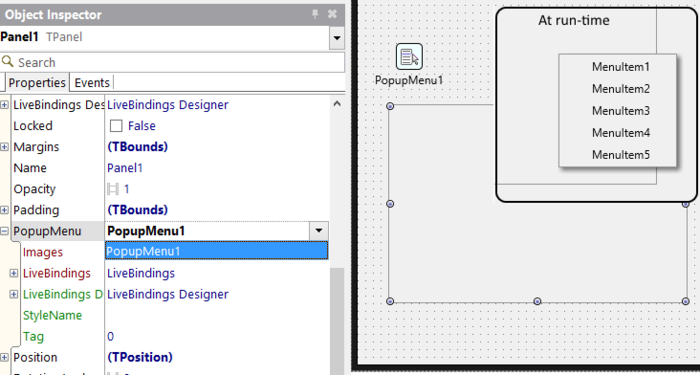This screenshot has width=700, height=375.
Task: Expand the Position property
Action: [x=4, y=358]
